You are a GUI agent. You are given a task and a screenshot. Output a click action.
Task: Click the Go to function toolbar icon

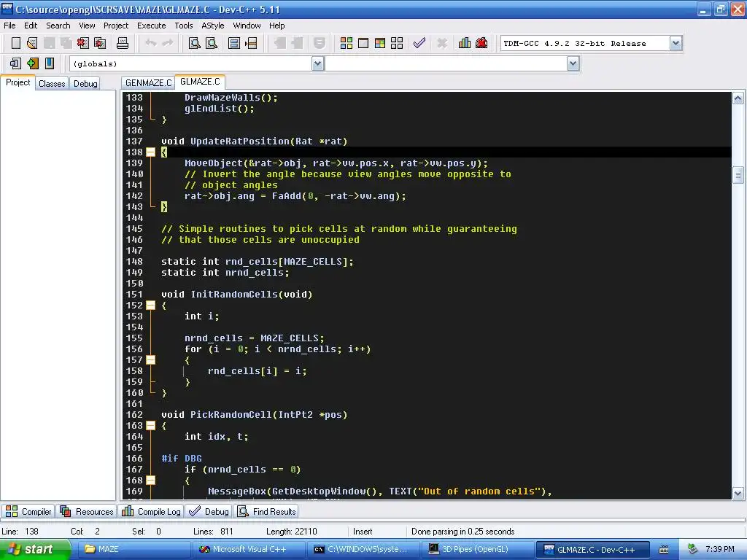(234, 43)
